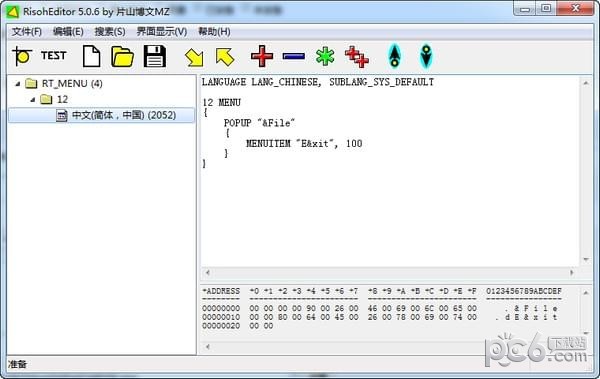Image resolution: width=600 pixels, height=379 pixels.
Task: Click the cyan up arrow icon
Action: [395, 56]
